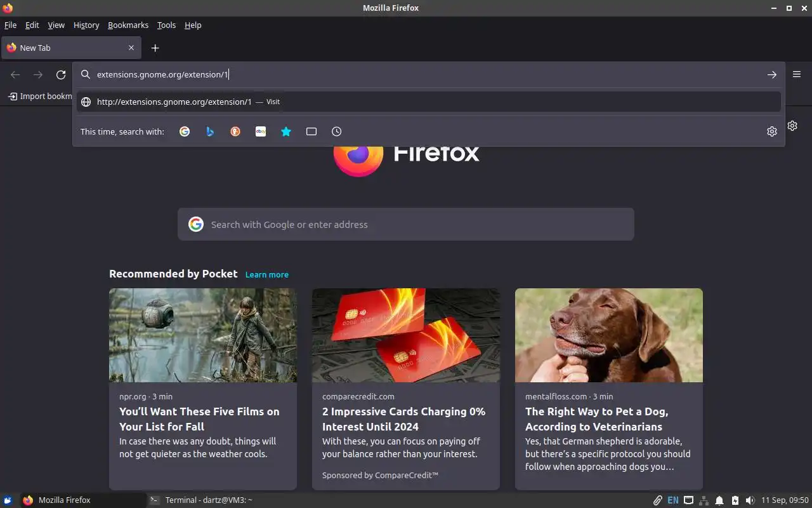812x508 pixels.
Task: Open '2 Impressive Cards Charging 0%' headline
Action: point(403,419)
